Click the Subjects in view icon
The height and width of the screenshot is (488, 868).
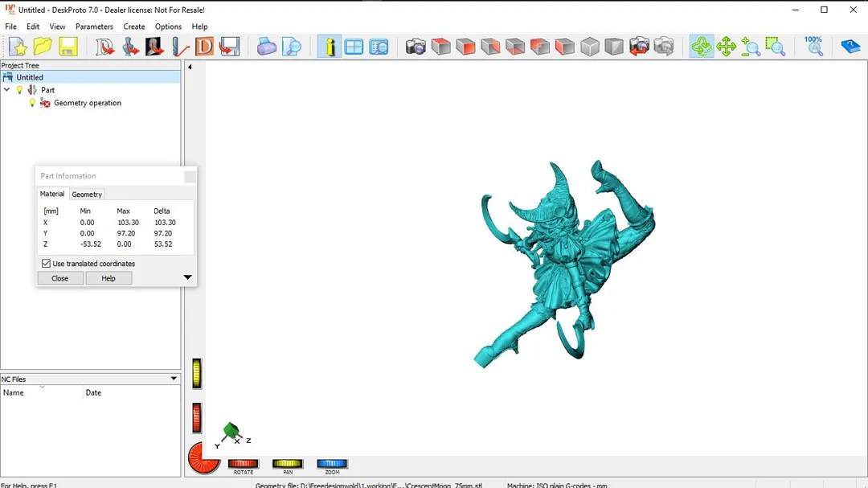(x=379, y=47)
